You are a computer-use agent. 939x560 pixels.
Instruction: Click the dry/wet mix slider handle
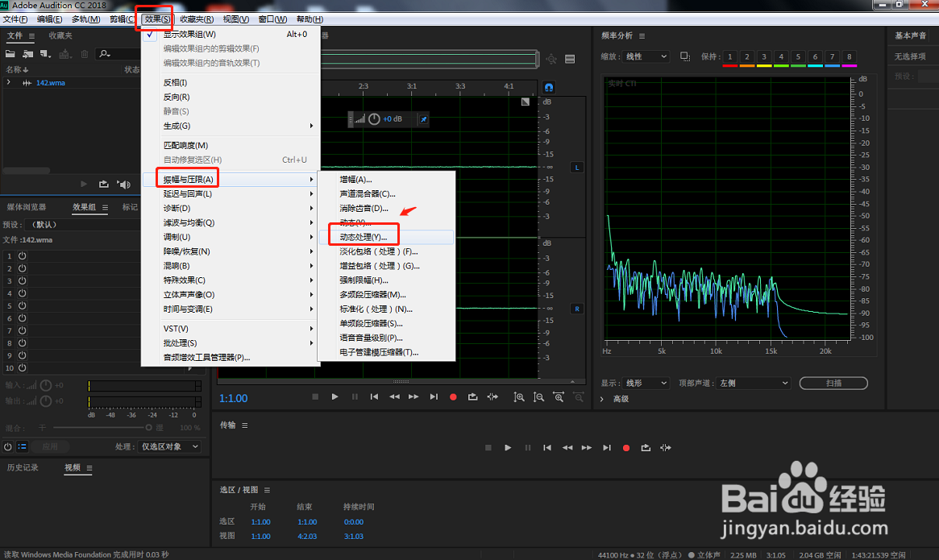pyautogui.click(x=148, y=428)
